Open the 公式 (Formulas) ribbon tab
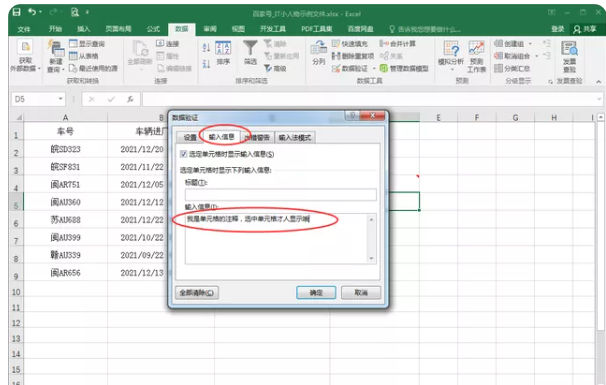This screenshot has width=606, height=385. click(153, 29)
